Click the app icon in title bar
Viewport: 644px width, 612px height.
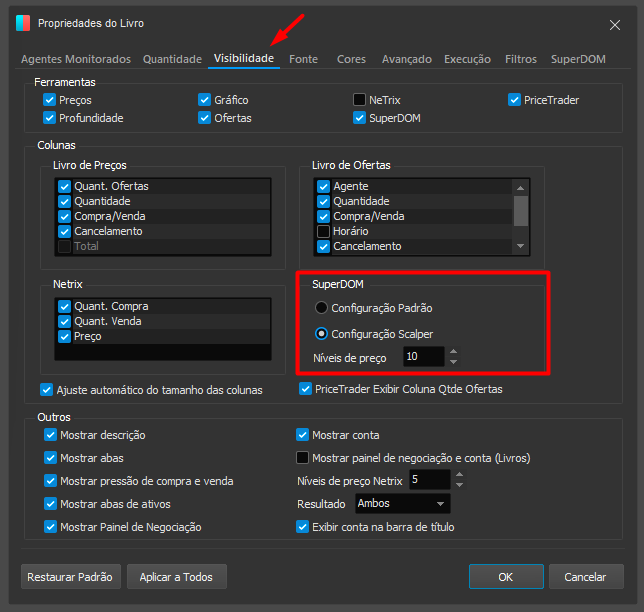(23, 23)
